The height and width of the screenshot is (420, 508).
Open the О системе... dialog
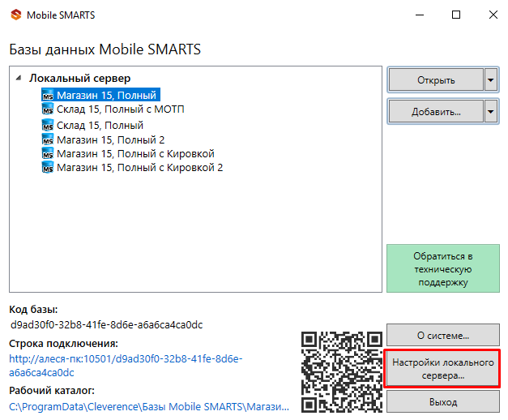point(443,335)
